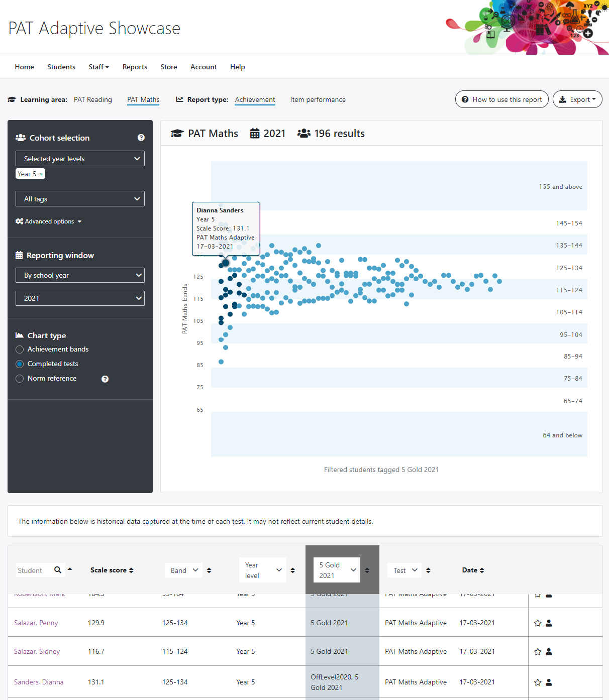Viewport: 609px width, 700px height.
Task: Star the Salazar, Sidney row
Action: click(538, 652)
